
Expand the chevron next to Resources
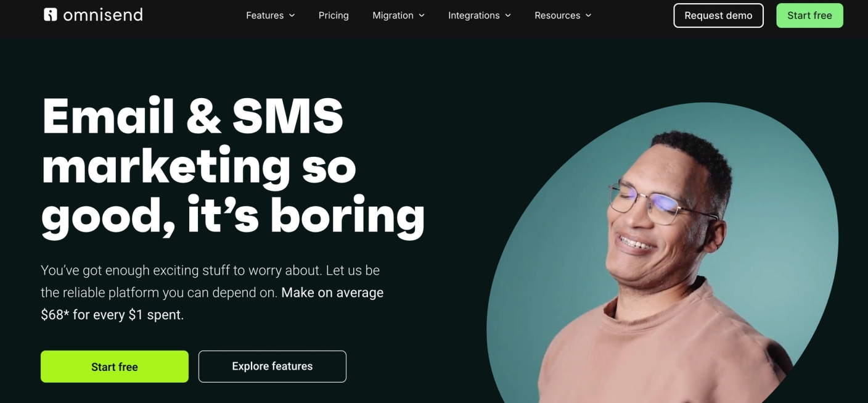tap(588, 15)
